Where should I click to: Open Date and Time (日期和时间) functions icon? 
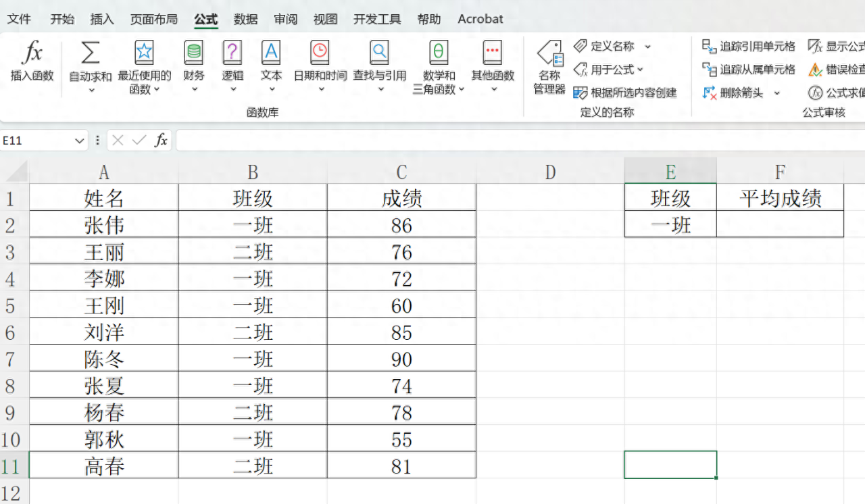(320, 53)
